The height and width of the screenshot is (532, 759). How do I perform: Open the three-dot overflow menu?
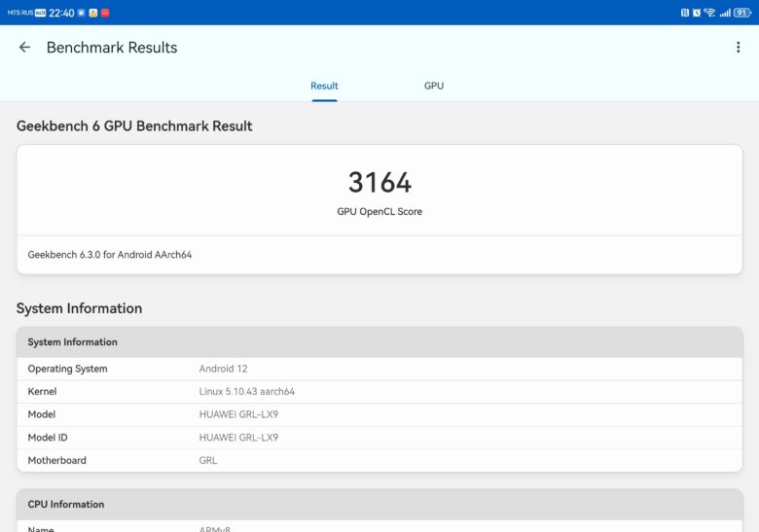(738, 47)
